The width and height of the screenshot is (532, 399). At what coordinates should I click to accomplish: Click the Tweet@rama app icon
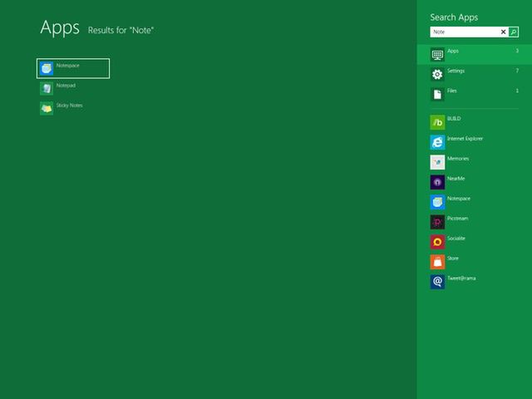click(x=437, y=282)
